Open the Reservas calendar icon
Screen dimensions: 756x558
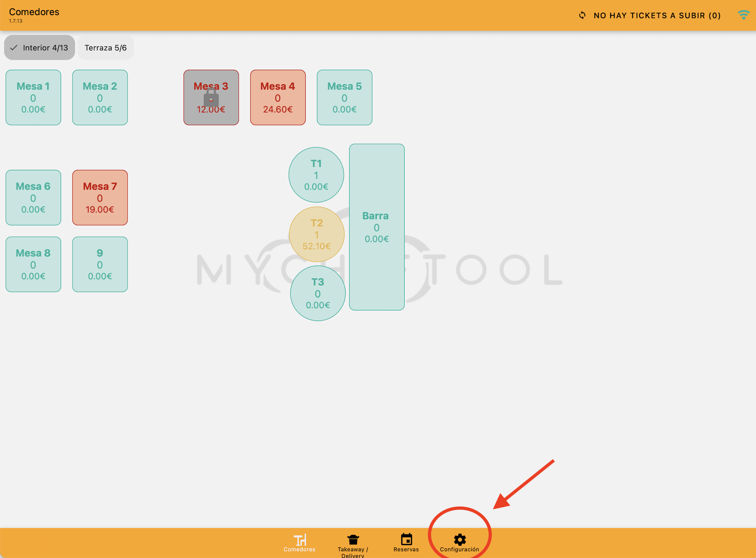tap(406, 539)
